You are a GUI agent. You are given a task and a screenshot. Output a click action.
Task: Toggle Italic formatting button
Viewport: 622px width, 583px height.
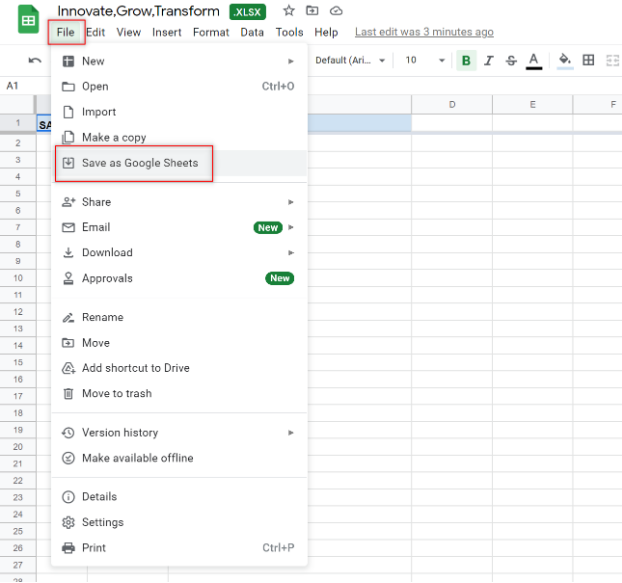pos(489,60)
